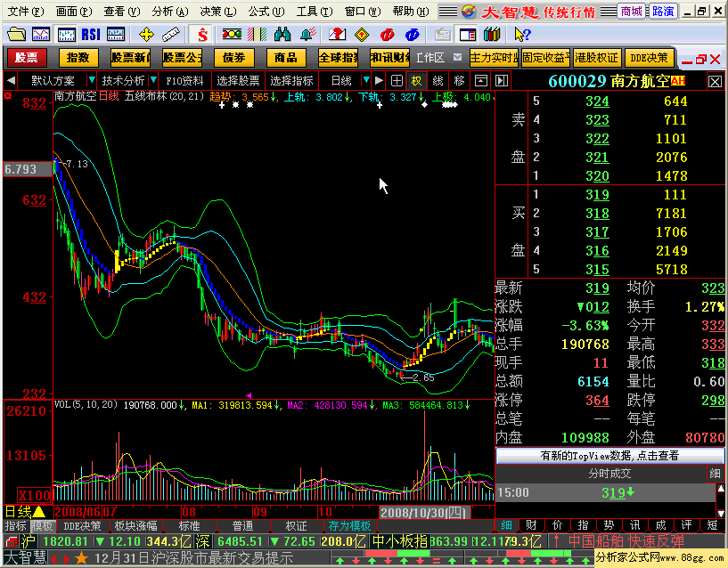This screenshot has width=728, height=568.
Task: Click the orange star icon in status bar
Action: click(x=81, y=557)
